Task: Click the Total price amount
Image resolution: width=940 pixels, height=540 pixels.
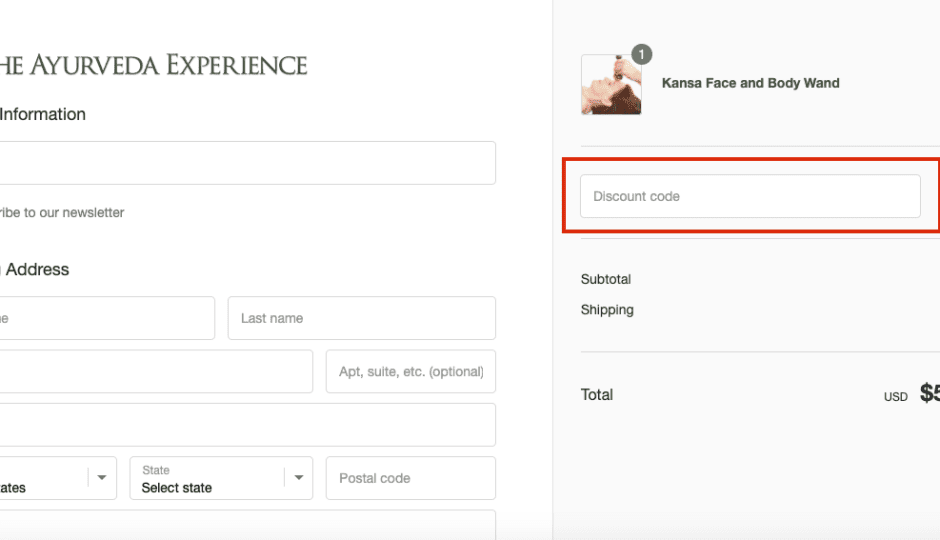Action: [930, 393]
